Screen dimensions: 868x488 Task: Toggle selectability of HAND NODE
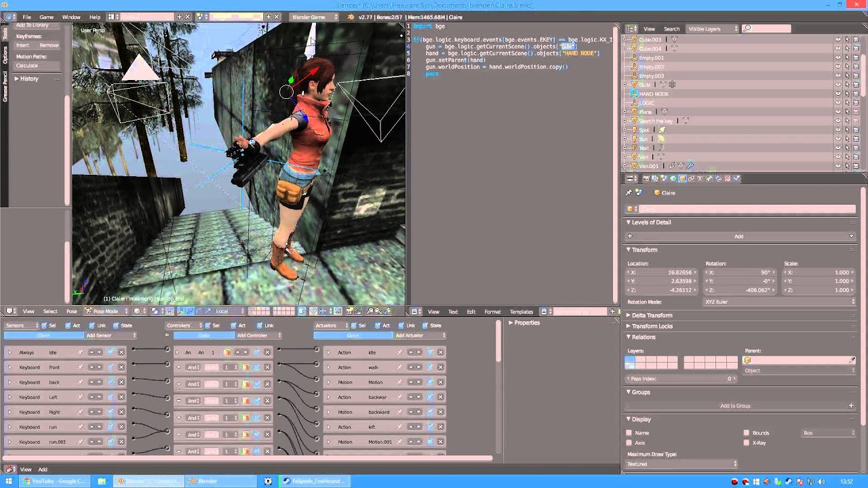click(847, 94)
